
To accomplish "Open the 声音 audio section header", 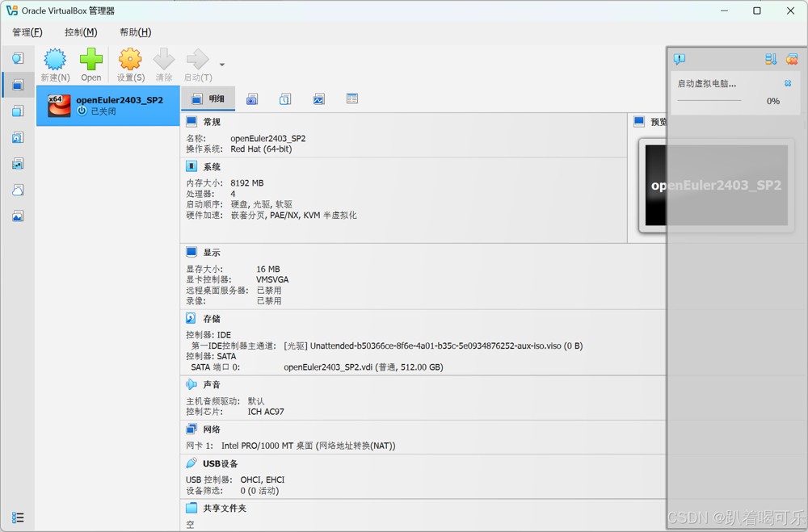I will [212, 385].
